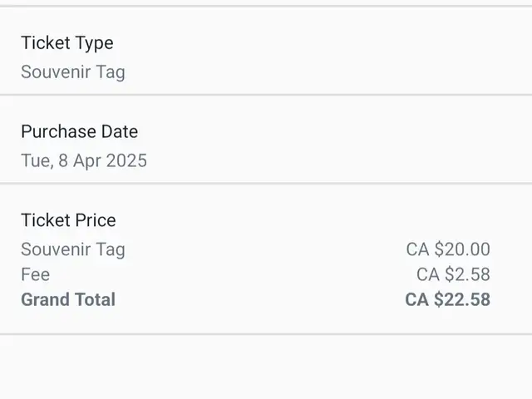Click the Grand Total label

tap(68, 299)
